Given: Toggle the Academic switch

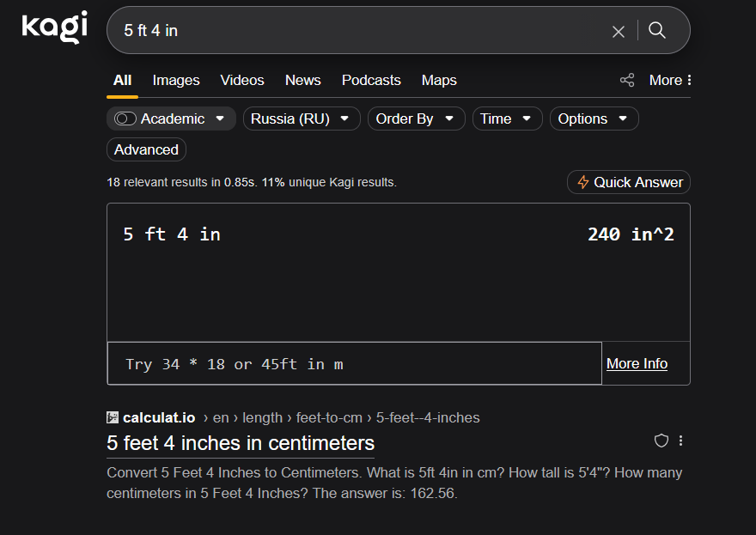Looking at the screenshot, I should 125,119.
